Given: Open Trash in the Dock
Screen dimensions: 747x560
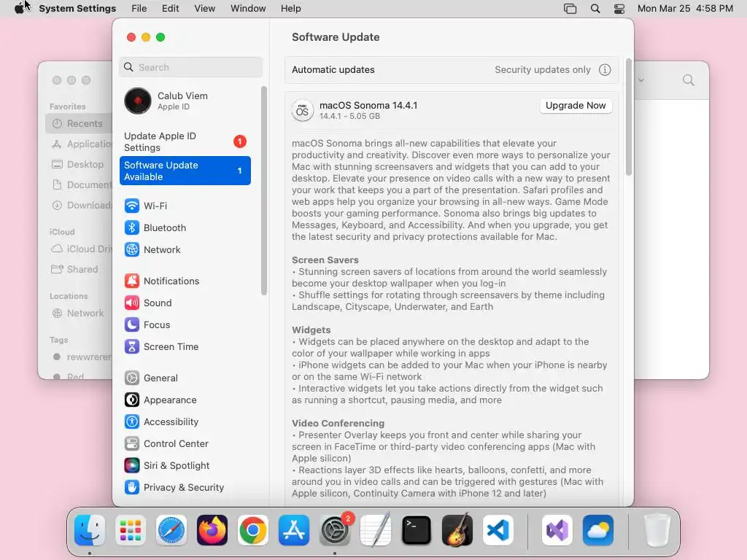Looking at the screenshot, I should tap(657, 530).
